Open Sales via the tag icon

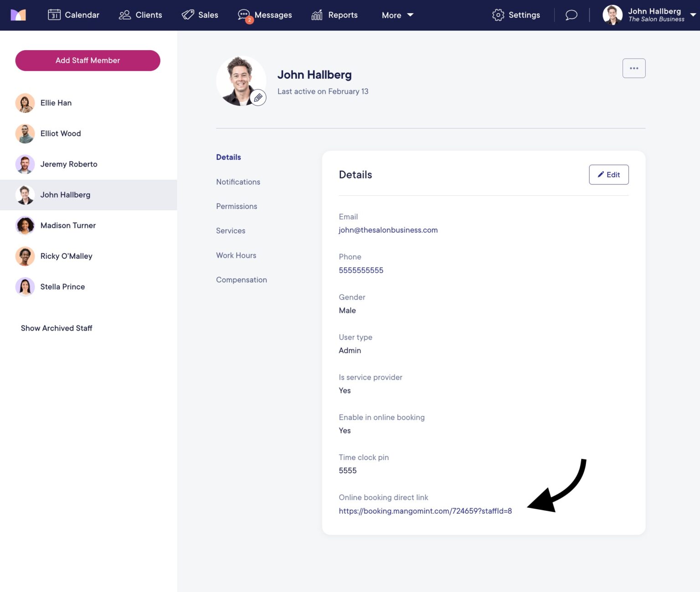tap(188, 15)
